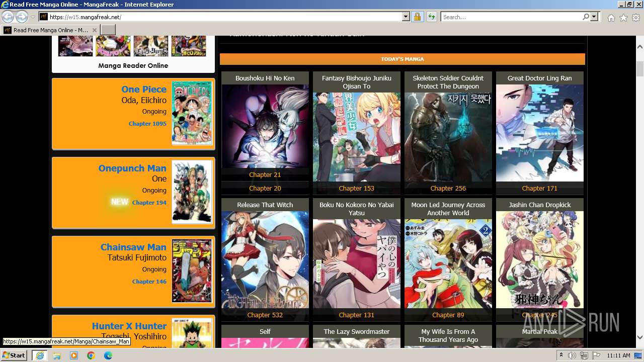
Task: Click the One Piece cover thumbnail
Action: [192, 113]
